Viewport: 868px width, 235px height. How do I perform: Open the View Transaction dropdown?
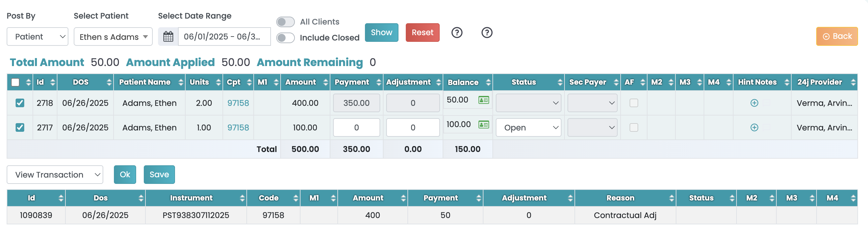coord(55,175)
